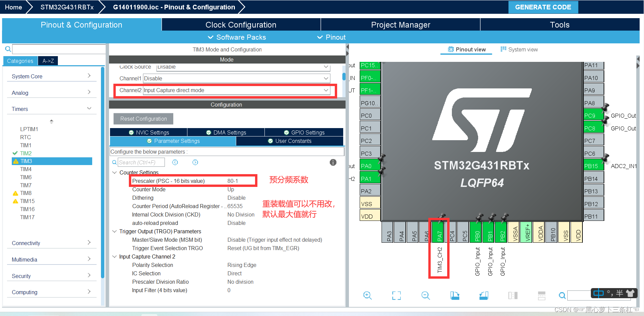Click the green check beside TIM2
The width and height of the screenshot is (644, 316).
tap(15, 153)
